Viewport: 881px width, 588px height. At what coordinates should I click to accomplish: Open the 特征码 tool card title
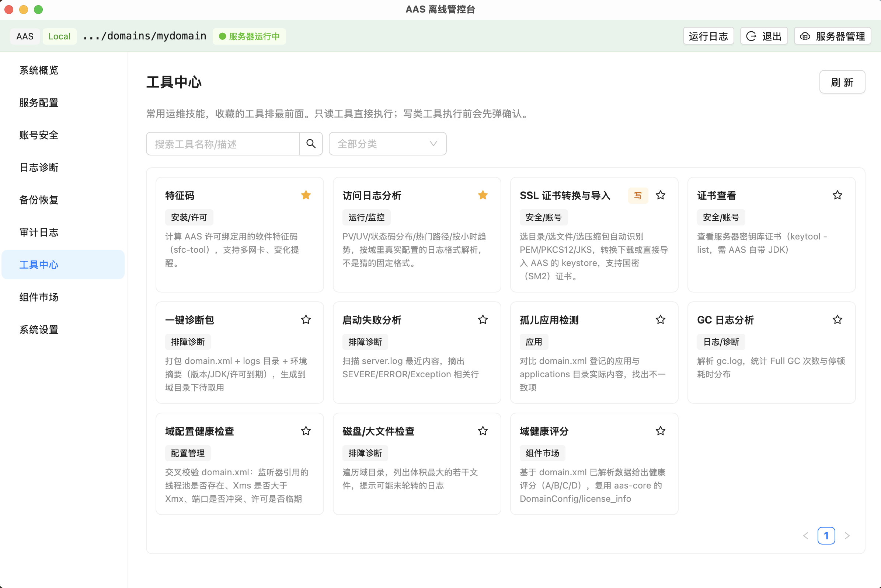180,196
